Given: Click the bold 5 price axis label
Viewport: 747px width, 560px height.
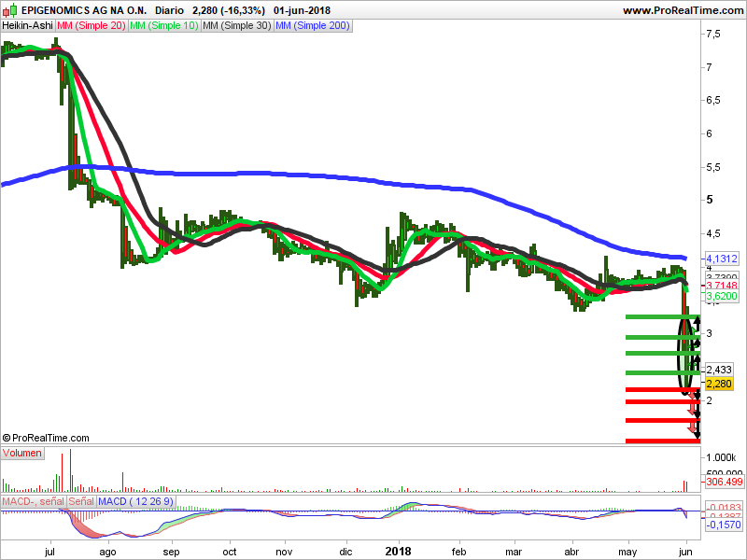Looking at the screenshot, I should click(710, 200).
